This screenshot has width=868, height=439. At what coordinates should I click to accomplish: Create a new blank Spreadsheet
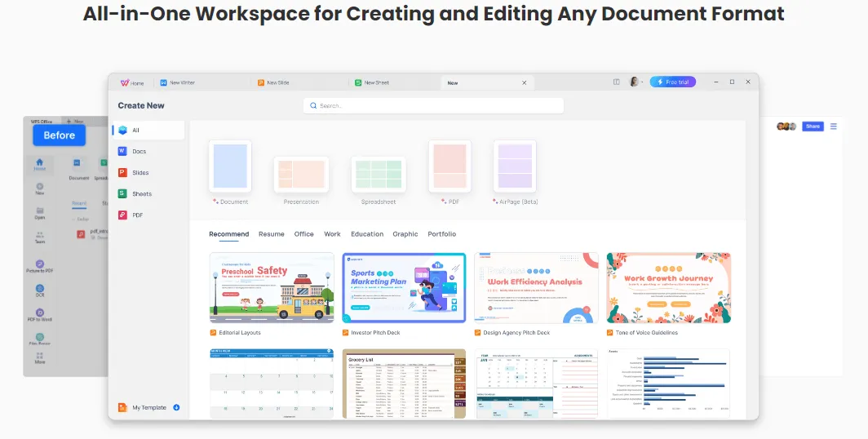[x=379, y=175]
